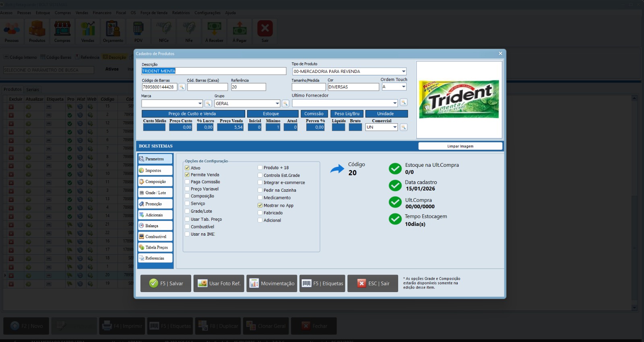Open the Referencias section
The width and height of the screenshot is (644, 342).
click(155, 258)
